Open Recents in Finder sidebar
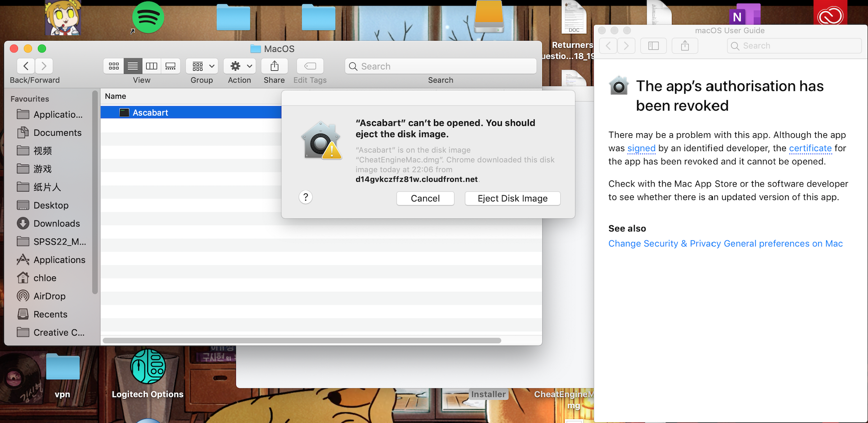Viewport: 868px width, 423px height. point(42,314)
